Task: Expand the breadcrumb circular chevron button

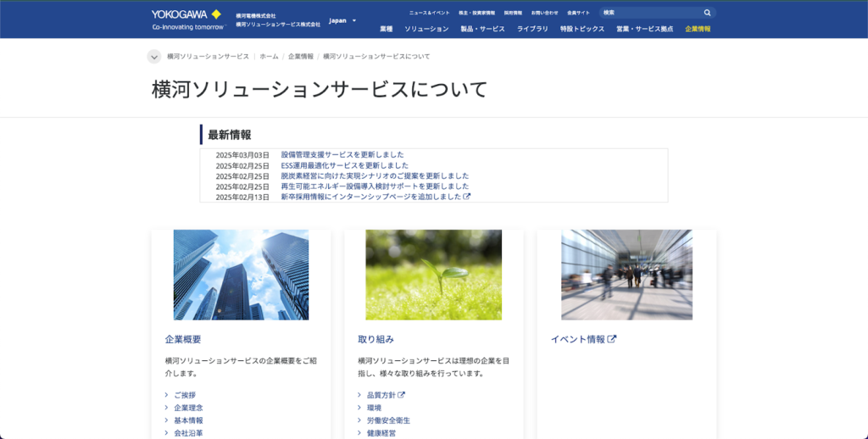Action: pyautogui.click(x=153, y=57)
